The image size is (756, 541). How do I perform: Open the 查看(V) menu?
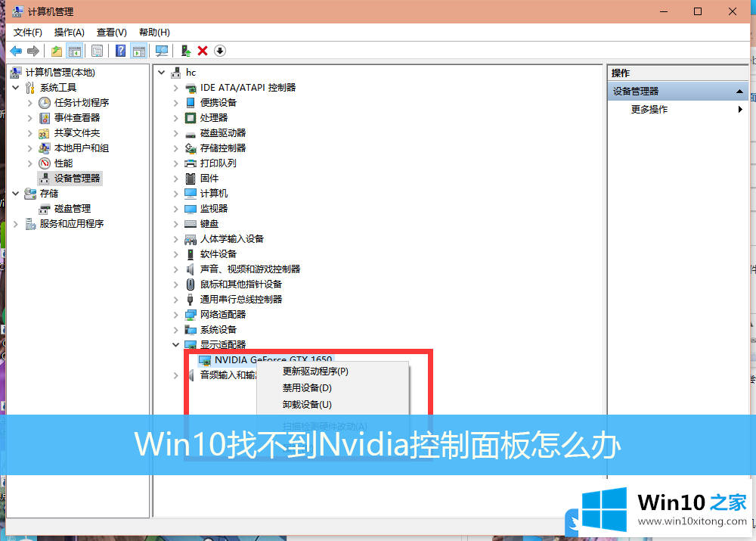pos(111,33)
